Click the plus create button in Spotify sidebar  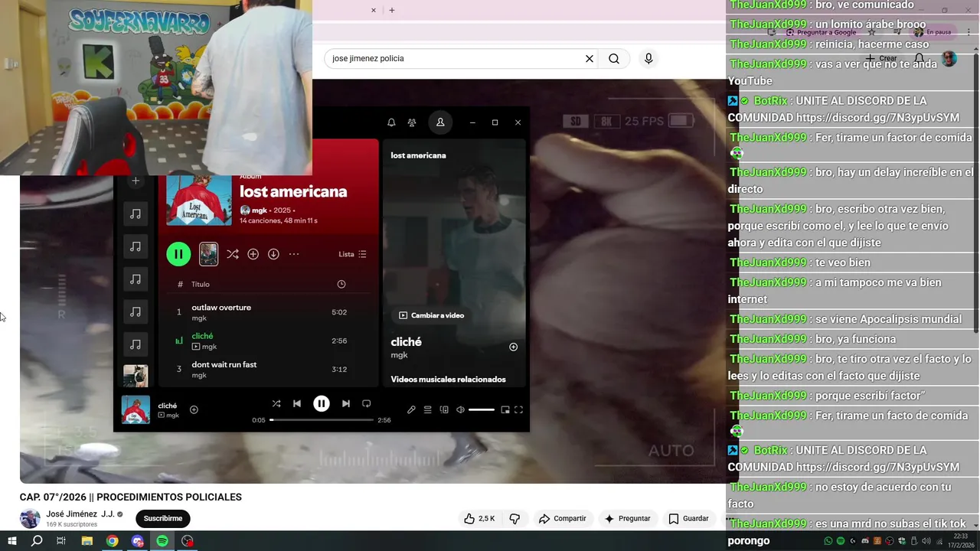136,181
